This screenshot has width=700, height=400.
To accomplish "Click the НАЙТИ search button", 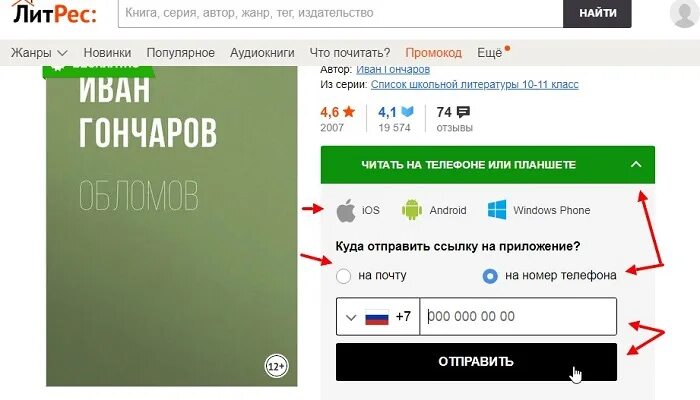I will pos(597,13).
